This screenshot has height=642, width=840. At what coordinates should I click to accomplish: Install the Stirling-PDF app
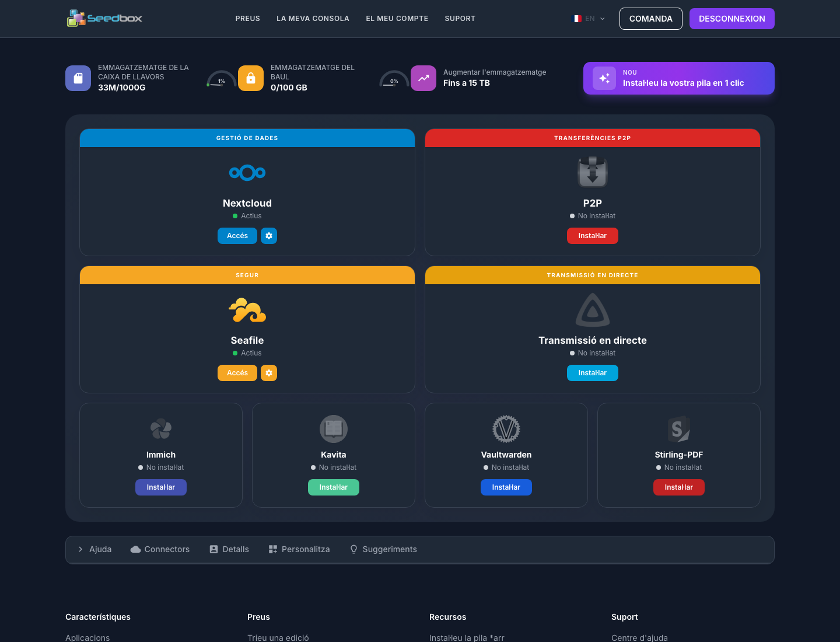point(679,487)
